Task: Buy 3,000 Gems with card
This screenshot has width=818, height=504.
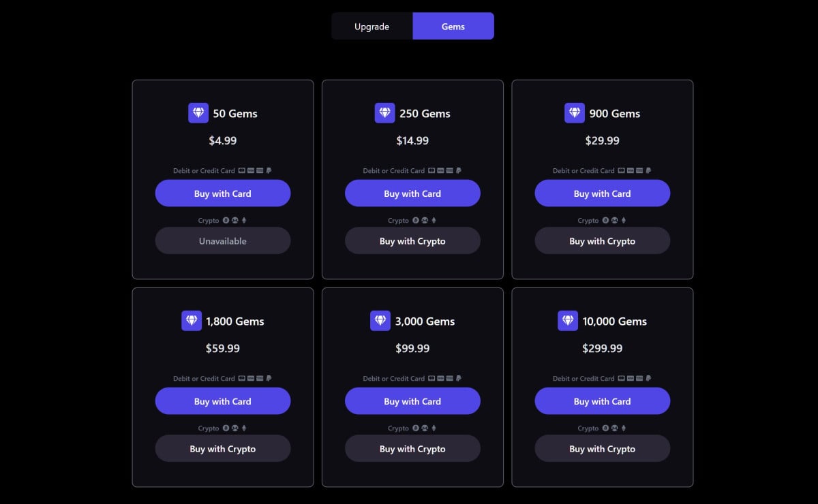Action: click(412, 401)
